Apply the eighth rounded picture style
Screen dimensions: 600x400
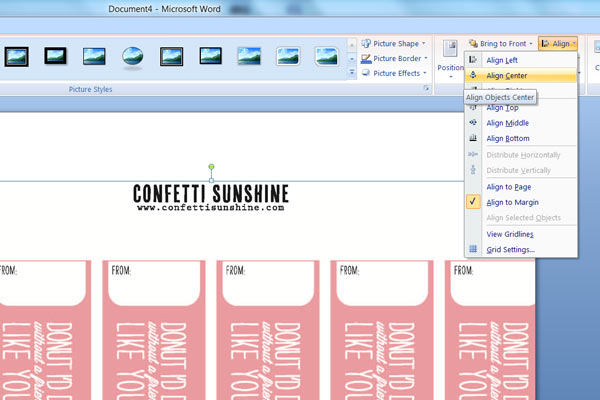(x=288, y=56)
